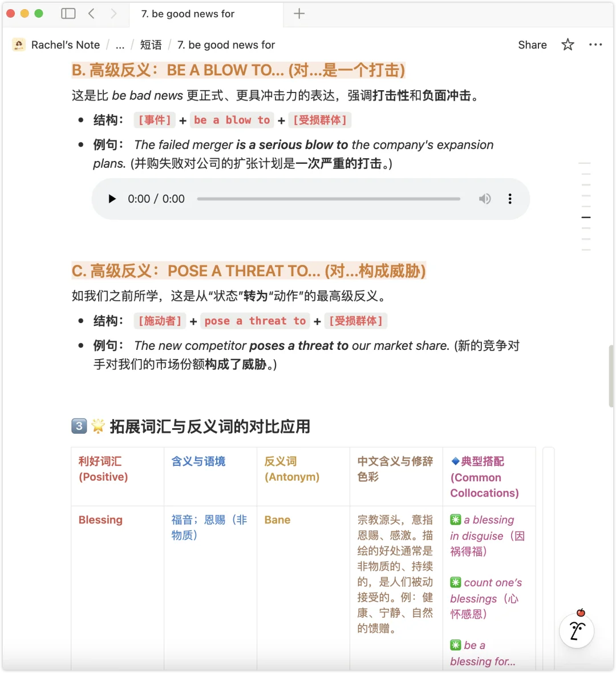616x673 pixels.
Task: Click the Share button
Action: 532,45
